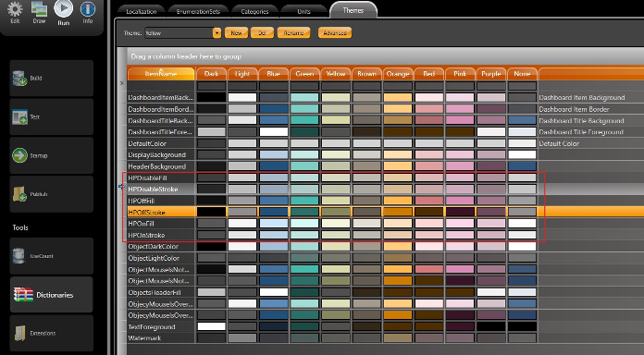Click the Dashboard Title Foreground description
Screen dimensions: 644x355
(581, 132)
